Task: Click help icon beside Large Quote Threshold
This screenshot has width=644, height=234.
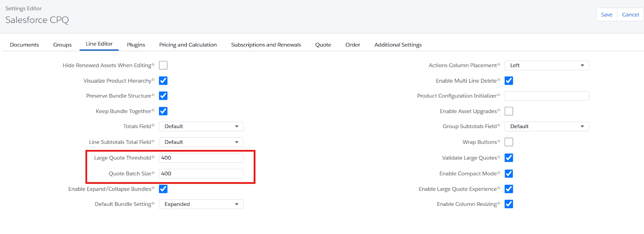Action: pos(153,157)
